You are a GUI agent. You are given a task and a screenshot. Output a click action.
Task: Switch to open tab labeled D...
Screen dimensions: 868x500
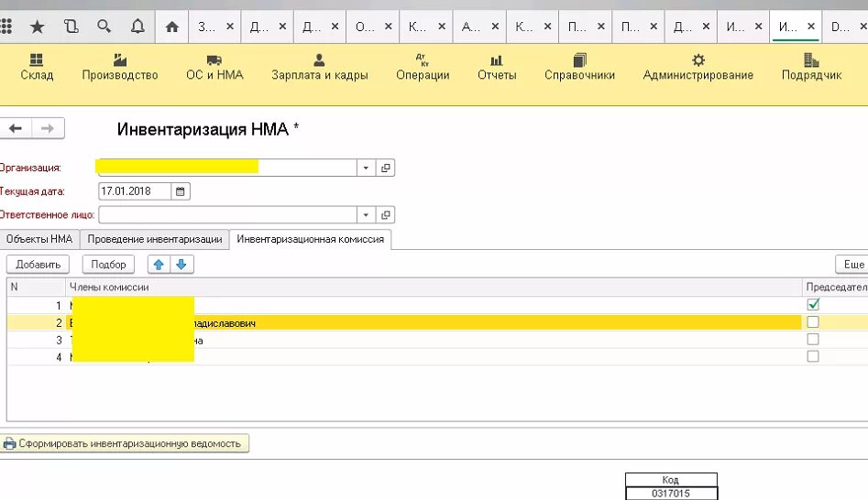pyautogui.click(x=841, y=27)
